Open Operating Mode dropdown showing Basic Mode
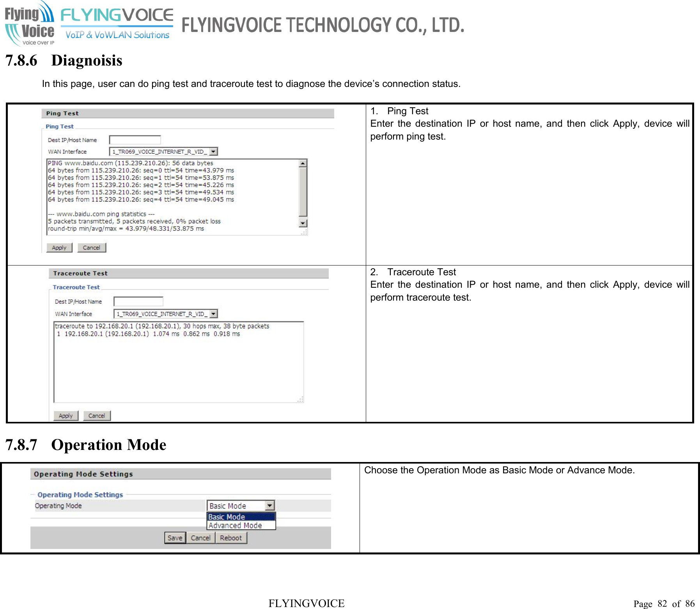Image resolution: width=700 pixels, height=609 pixels. pyautogui.click(x=241, y=506)
